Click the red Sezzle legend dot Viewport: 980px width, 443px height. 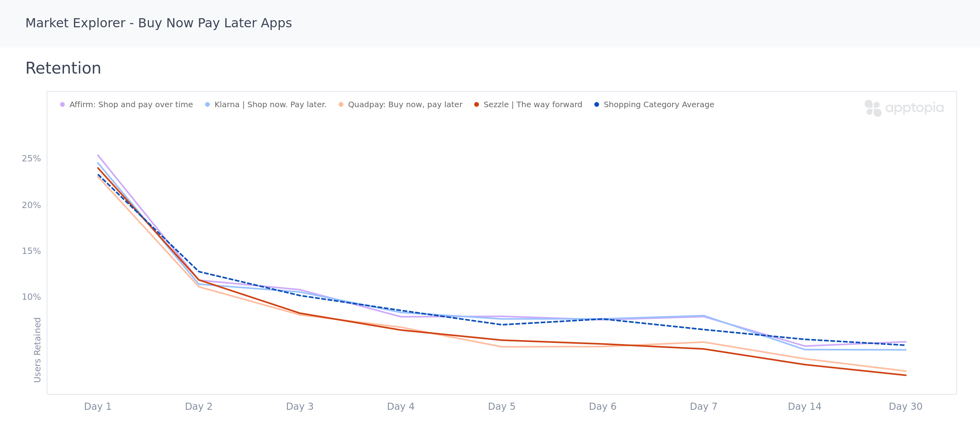(476, 104)
